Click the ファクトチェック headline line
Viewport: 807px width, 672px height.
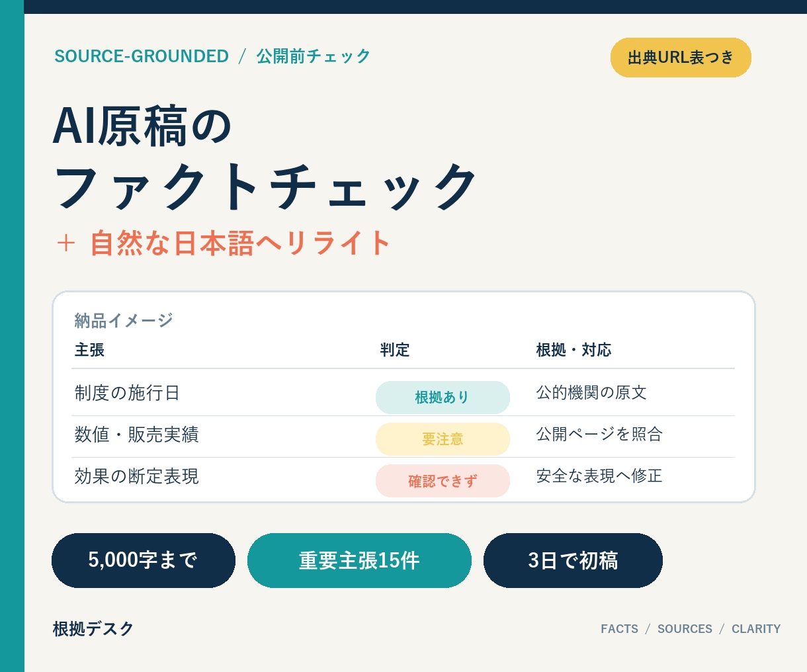click(265, 188)
